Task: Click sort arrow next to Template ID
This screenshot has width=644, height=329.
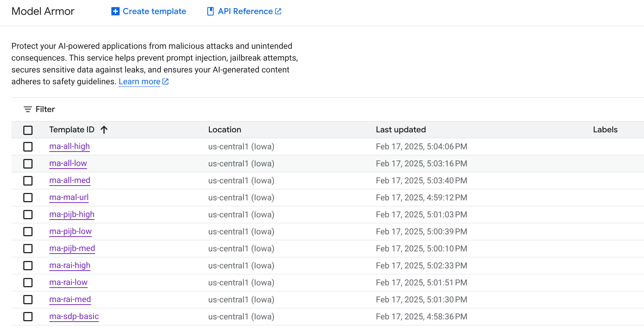Action: tap(104, 130)
